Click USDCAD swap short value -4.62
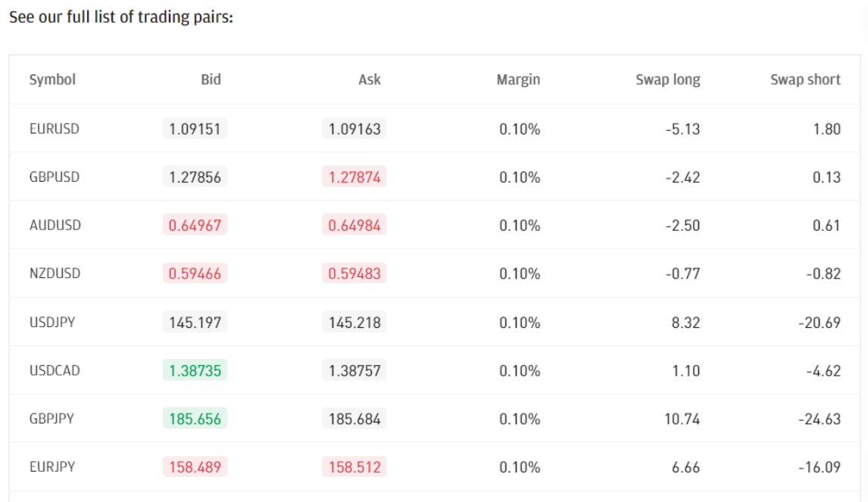The width and height of the screenshot is (868, 502). (823, 370)
